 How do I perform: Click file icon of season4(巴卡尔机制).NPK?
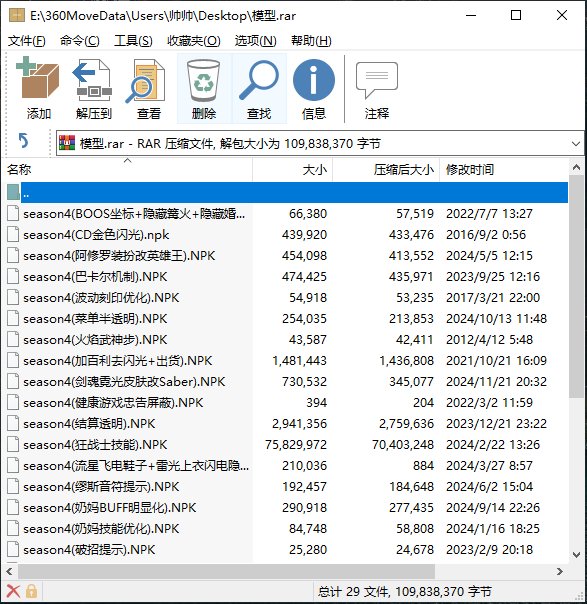point(13,277)
